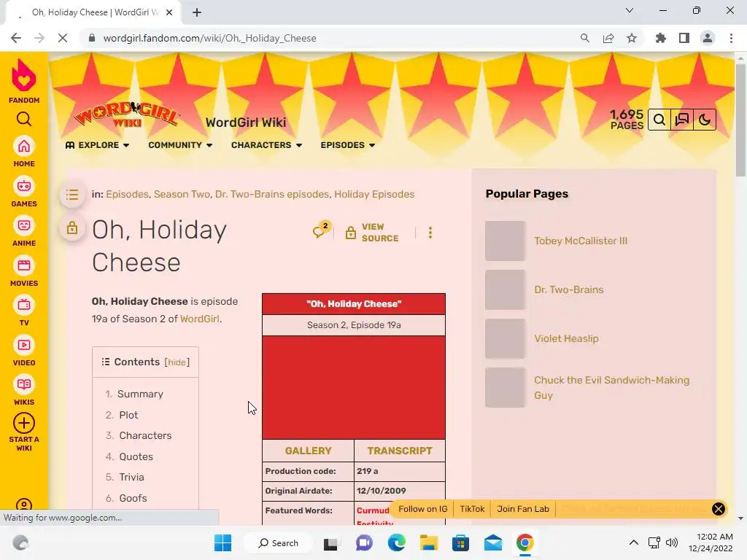Screen dimensions: 747x560
Task: Bookmark this page with the star
Action: pos(632,38)
